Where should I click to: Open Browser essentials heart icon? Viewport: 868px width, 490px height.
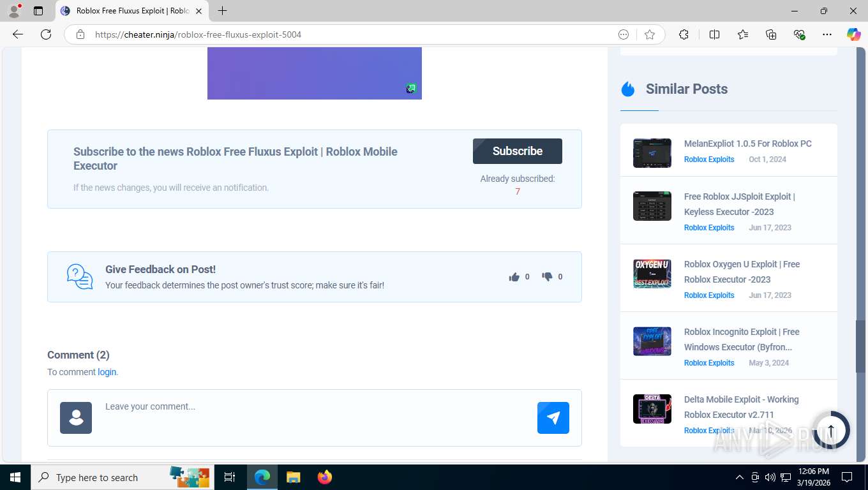point(799,34)
